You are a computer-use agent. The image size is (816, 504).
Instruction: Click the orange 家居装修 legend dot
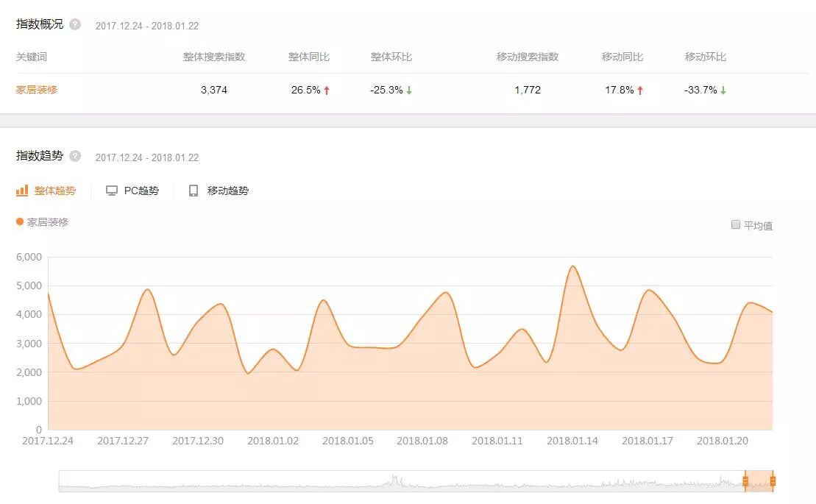pos(20,221)
